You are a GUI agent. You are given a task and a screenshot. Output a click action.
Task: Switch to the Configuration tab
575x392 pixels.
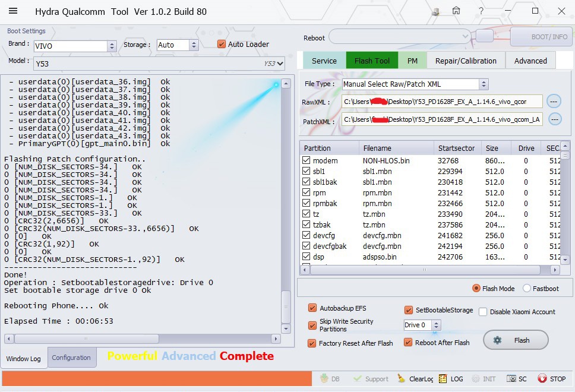pos(71,357)
